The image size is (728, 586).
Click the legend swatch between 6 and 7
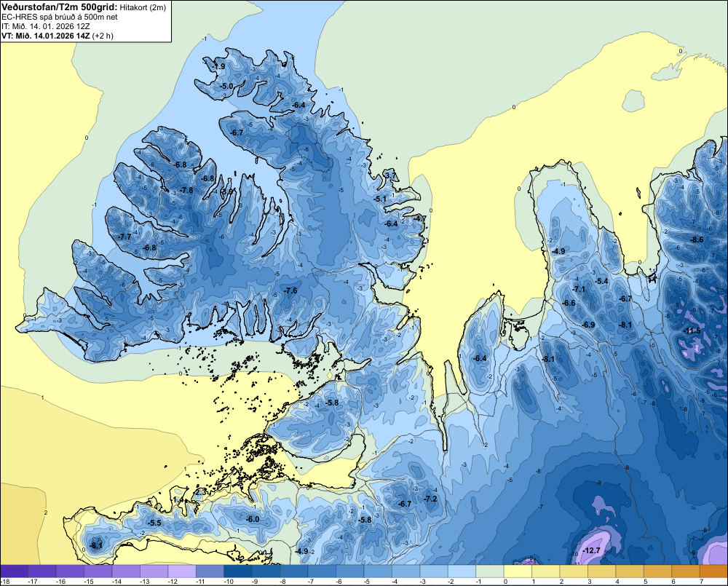pyautogui.click(x=685, y=571)
